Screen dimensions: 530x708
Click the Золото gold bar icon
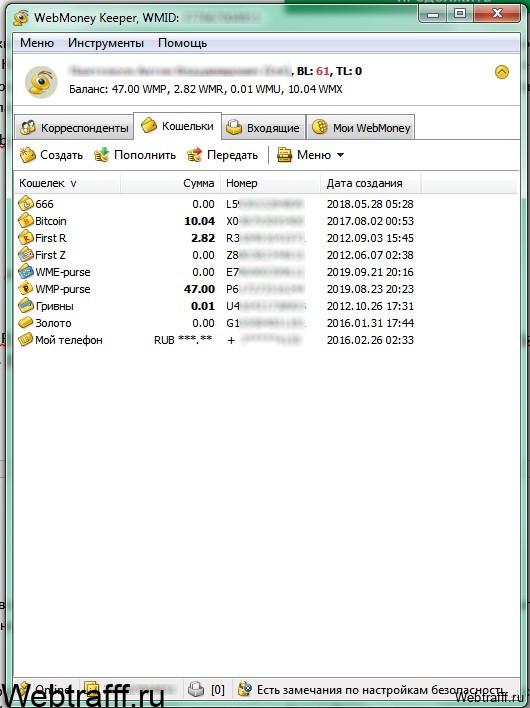point(26,323)
